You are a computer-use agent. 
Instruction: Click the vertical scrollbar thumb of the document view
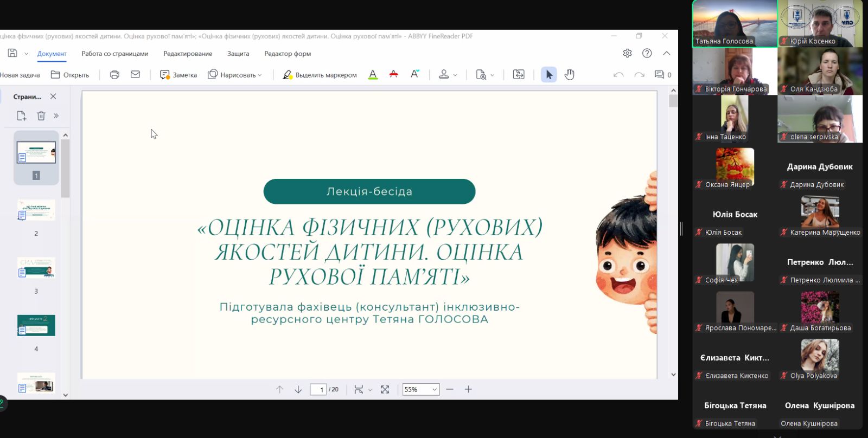(x=673, y=101)
